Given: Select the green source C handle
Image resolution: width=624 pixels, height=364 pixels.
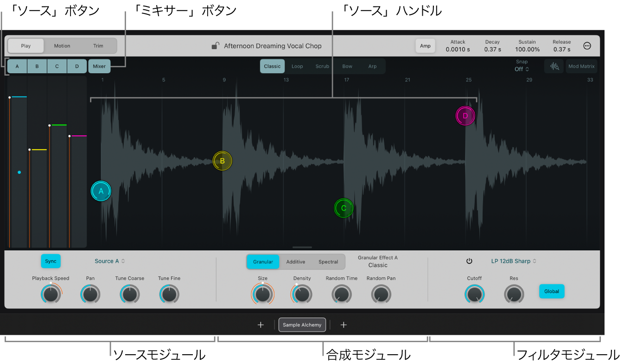Looking at the screenshot, I should click(x=344, y=208).
